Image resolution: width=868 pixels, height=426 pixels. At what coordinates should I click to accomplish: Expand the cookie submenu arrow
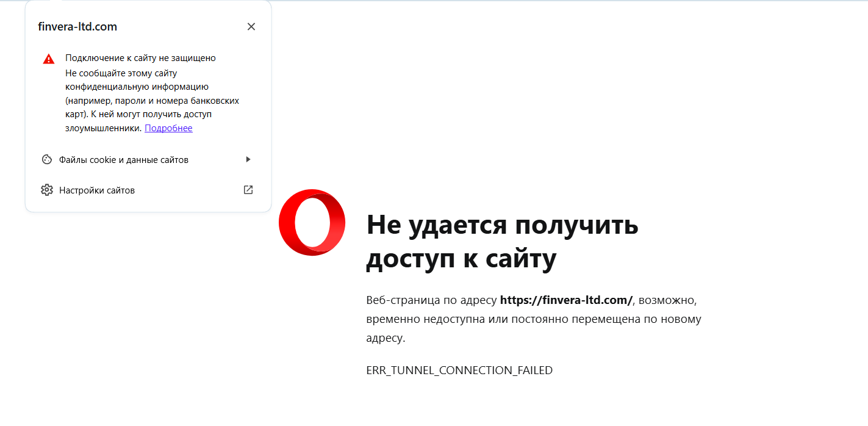tap(248, 160)
